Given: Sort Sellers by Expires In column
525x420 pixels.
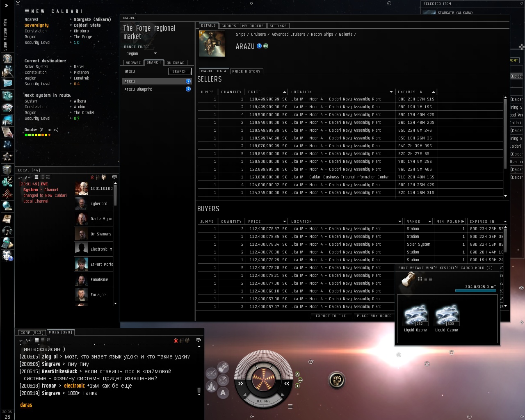Looking at the screenshot, I should pyautogui.click(x=415, y=92).
